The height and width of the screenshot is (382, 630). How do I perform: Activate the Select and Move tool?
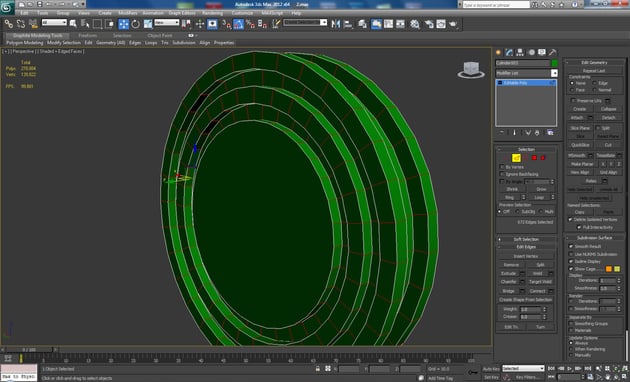point(123,24)
